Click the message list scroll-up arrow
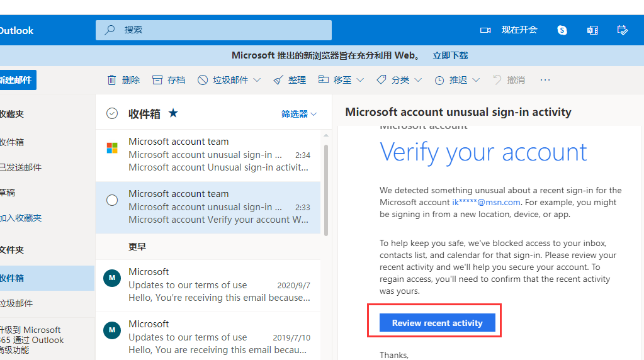The image size is (644, 360). [x=326, y=135]
